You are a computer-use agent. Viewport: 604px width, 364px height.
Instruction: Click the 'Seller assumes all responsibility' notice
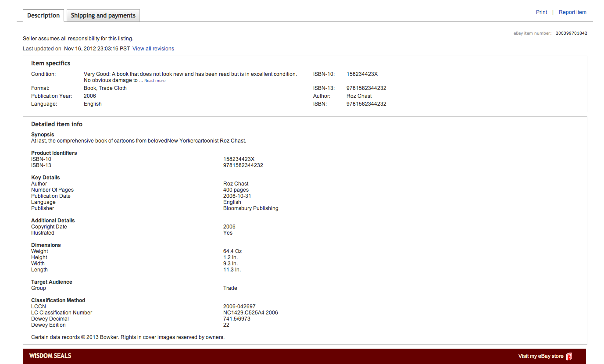[x=78, y=39]
